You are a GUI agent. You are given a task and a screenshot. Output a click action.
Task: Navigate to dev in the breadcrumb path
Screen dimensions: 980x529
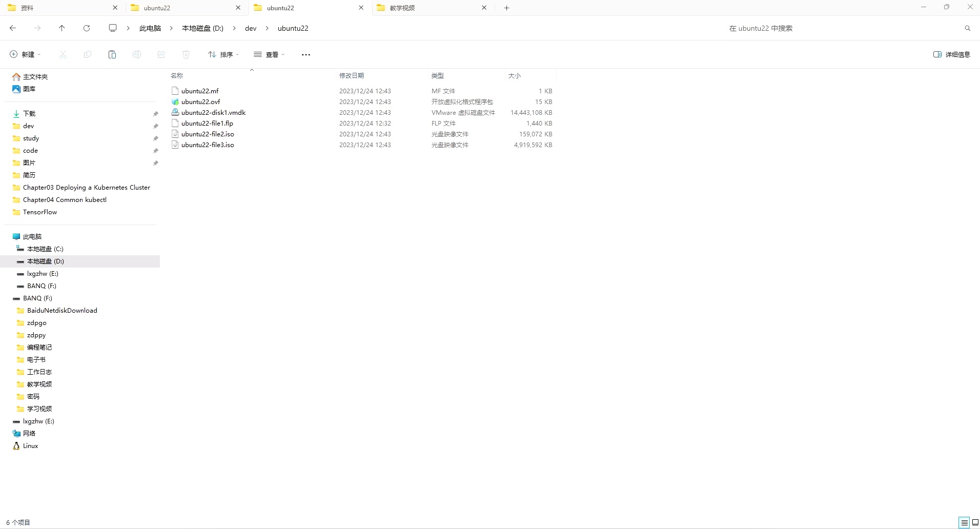pyautogui.click(x=250, y=28)
